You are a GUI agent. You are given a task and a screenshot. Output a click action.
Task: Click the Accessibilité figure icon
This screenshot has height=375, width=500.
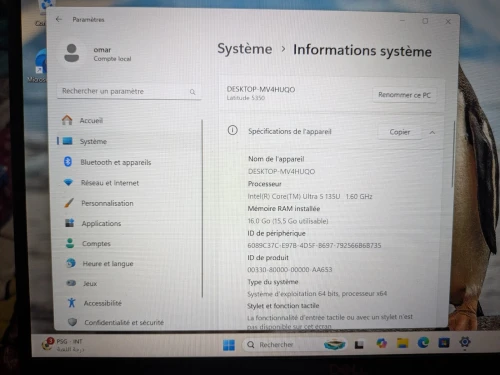[x=71, y=303]
